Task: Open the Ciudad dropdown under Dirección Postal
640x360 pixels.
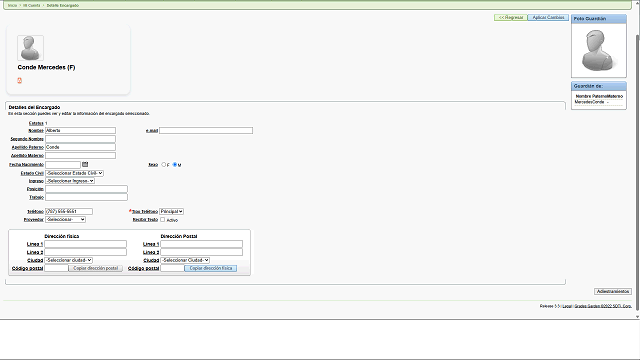Action: coord(185,260)
